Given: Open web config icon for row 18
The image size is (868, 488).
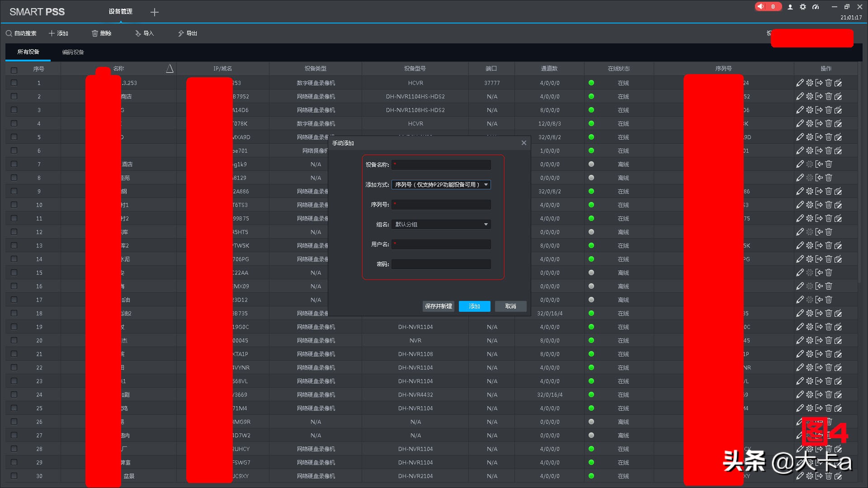Looking at the screenshot, I should [x=838, y=313].
